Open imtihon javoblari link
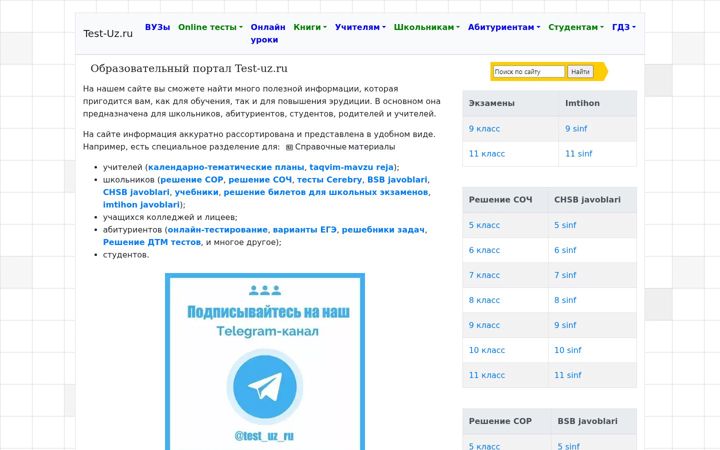This screenshot has height=450, width=720. pos(141,204)
